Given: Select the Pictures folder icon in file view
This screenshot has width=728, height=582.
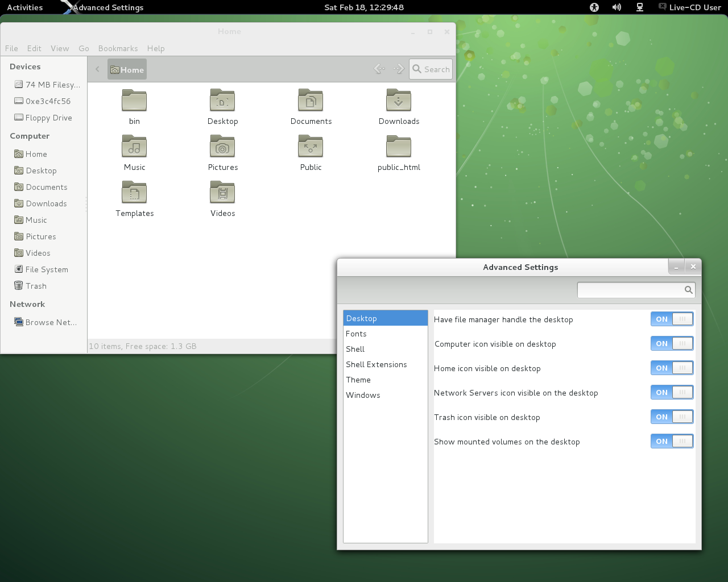Looking at the screenshot, I should pyautogui.click(x=222, y=147).
